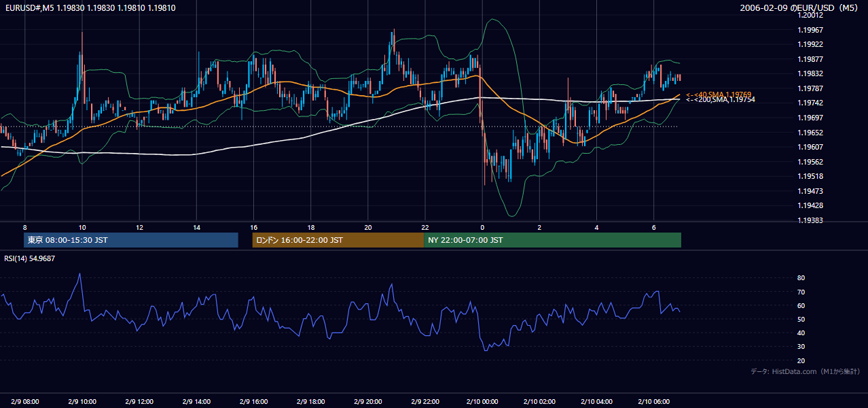Image resolution: width=868 pixels, height=408 pixels.
Task: Click hour label 14 on candlestick time axis
Action: [196, 227]
